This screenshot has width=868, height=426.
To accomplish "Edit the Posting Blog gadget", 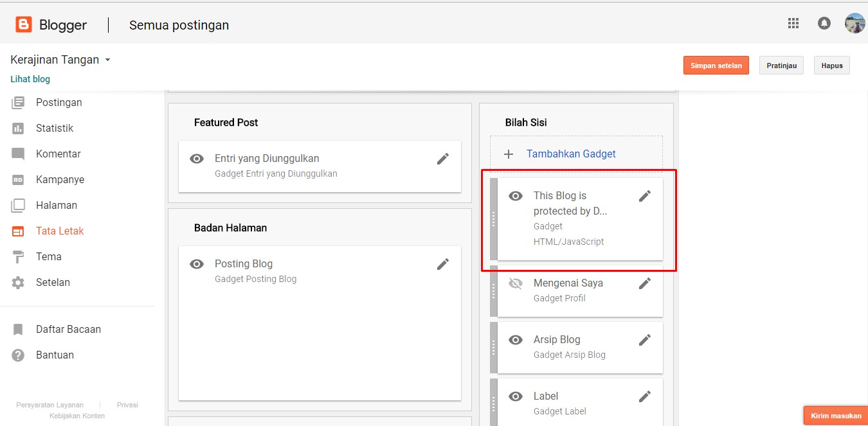I will point(442,264).
